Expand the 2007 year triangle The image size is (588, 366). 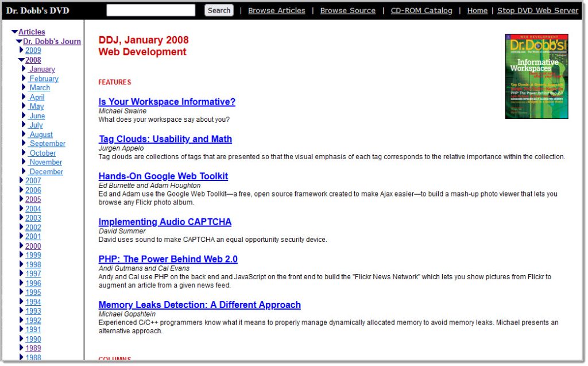click(x=22, y=181)
